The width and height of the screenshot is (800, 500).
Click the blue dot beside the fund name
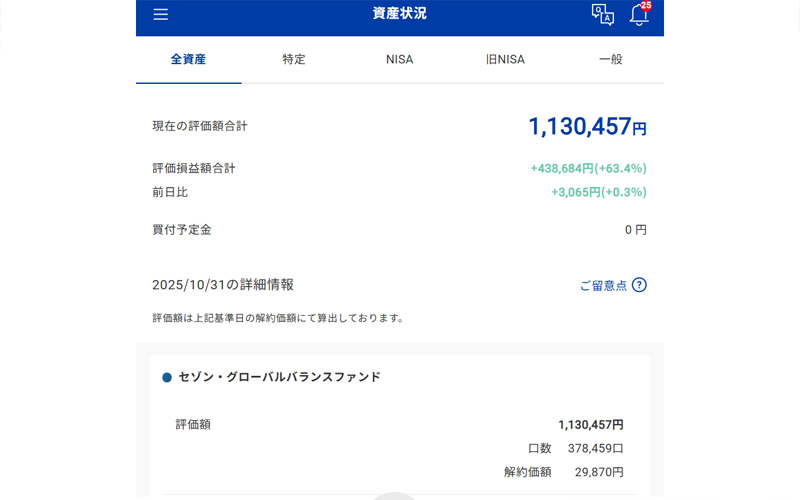tap(167, 378)
